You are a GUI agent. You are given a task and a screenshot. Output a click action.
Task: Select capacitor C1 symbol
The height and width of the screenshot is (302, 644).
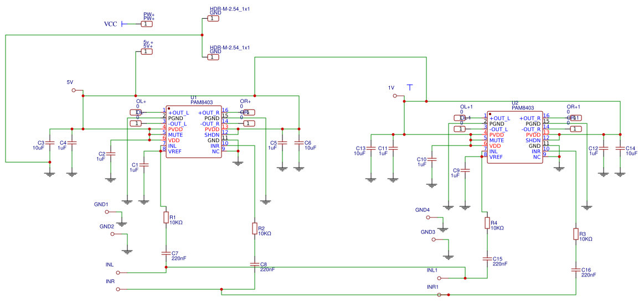coord(144,164)
